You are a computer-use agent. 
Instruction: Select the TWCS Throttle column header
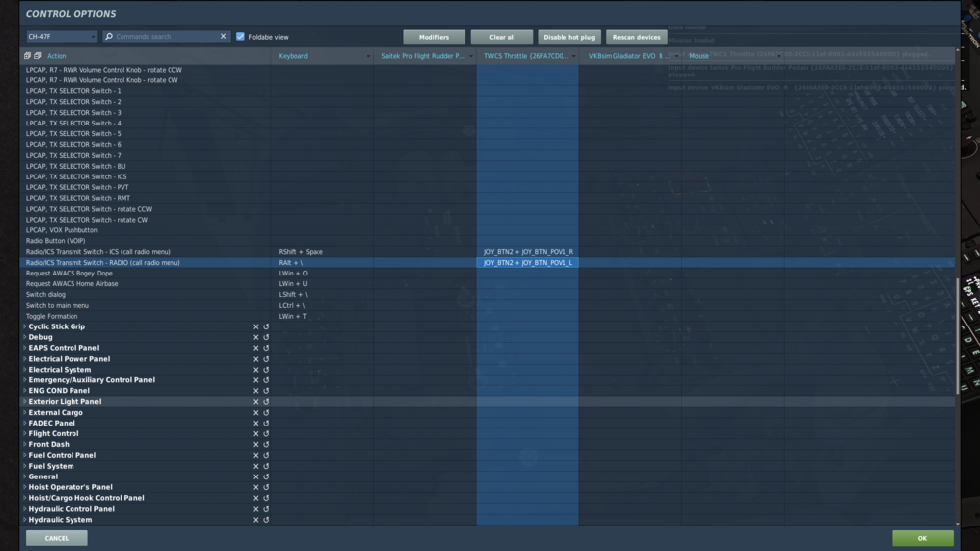click(527, 56)
